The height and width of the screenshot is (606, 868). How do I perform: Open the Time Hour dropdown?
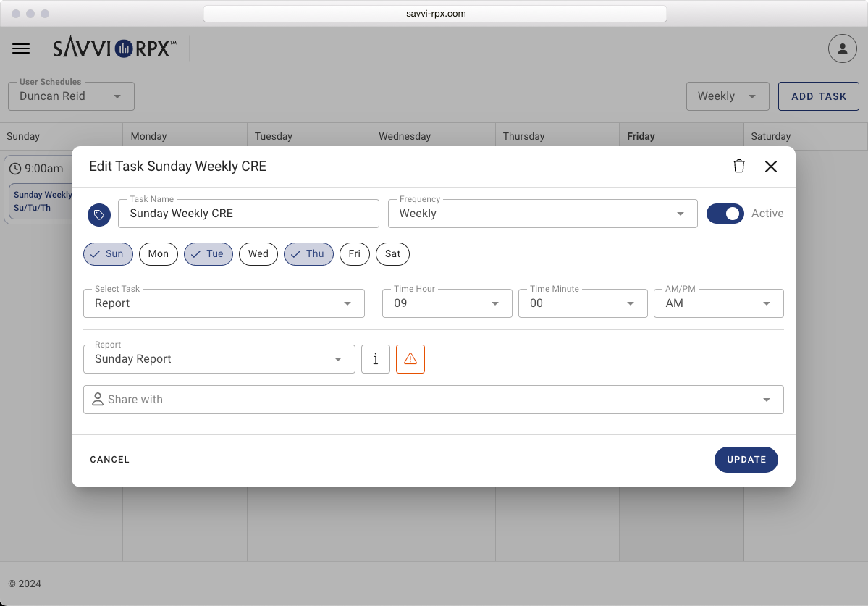point(447,303)
